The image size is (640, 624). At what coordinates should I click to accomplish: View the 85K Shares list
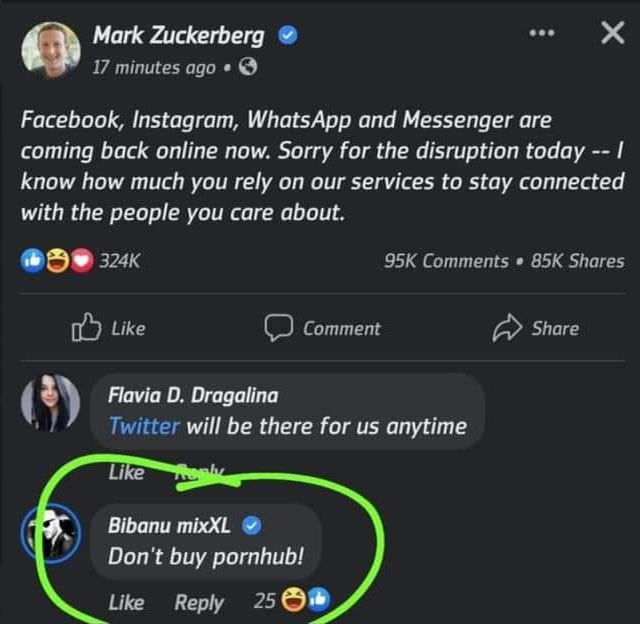coord(577,260)
